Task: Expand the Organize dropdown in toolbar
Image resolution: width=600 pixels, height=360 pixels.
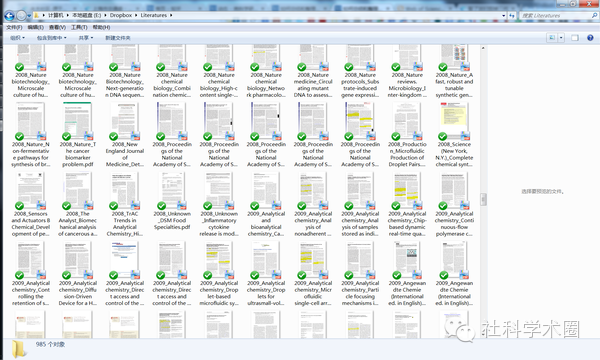Action: 17,38
